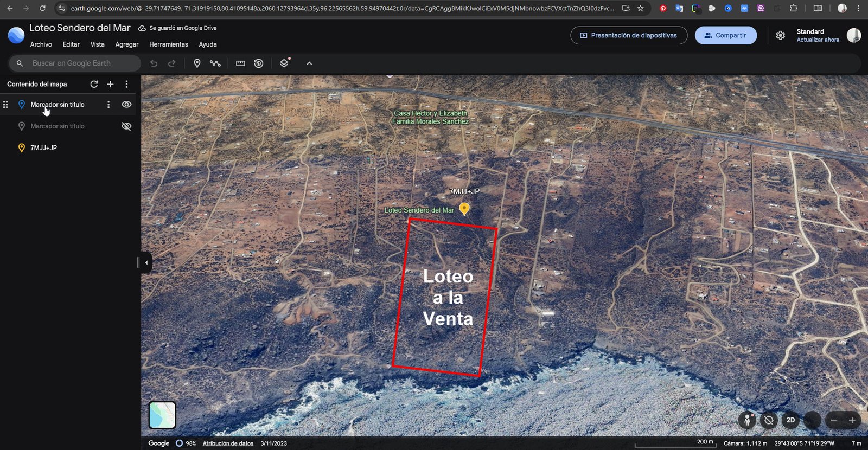868x450 pixels.
Task: Open the map layers icon
Action: [x=284, y=63]
